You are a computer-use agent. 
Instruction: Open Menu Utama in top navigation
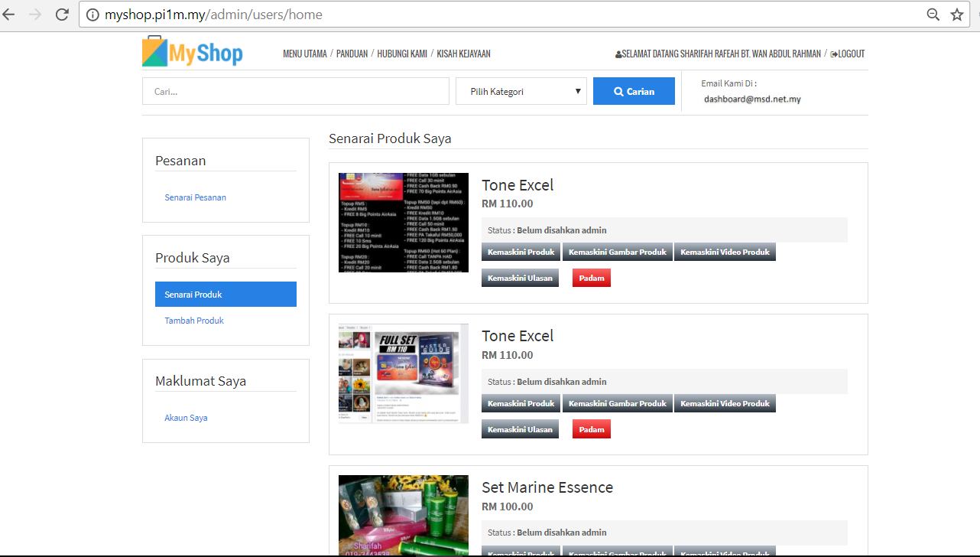coord(304,54)
